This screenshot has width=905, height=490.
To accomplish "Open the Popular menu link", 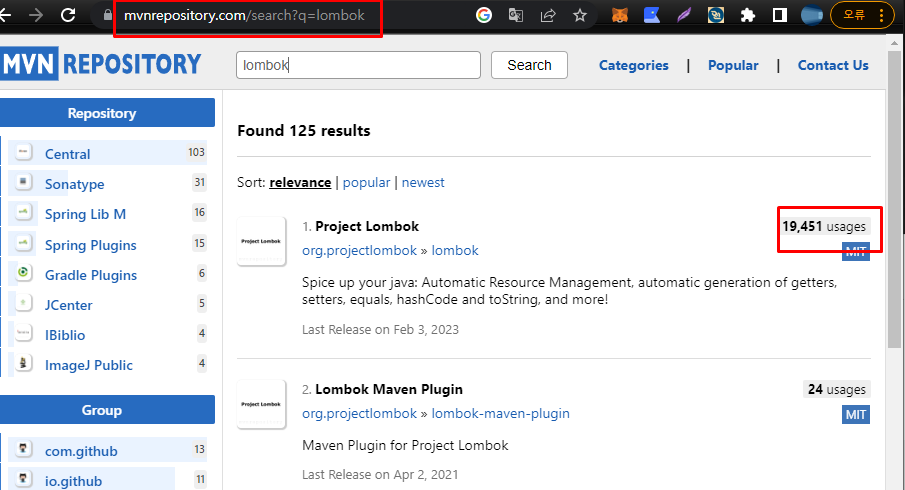I will coord(733,65).
